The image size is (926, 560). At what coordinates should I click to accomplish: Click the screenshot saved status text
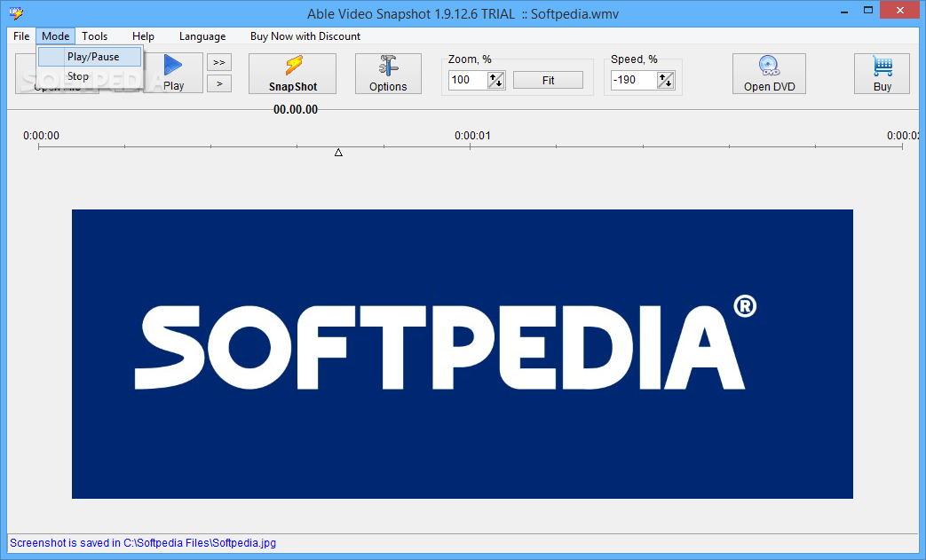143,543
